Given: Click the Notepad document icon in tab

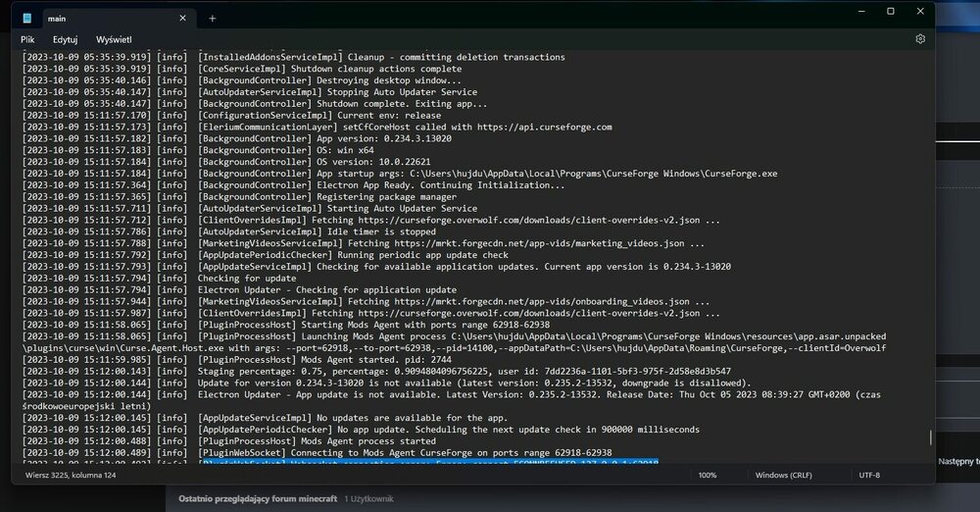Looking at the screenshot, I should (26, 19).
